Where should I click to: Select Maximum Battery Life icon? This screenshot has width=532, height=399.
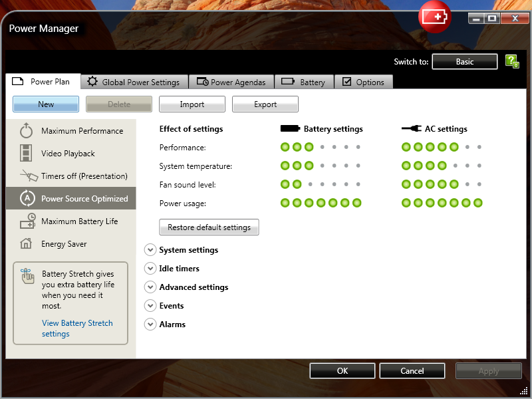[27, 221]
